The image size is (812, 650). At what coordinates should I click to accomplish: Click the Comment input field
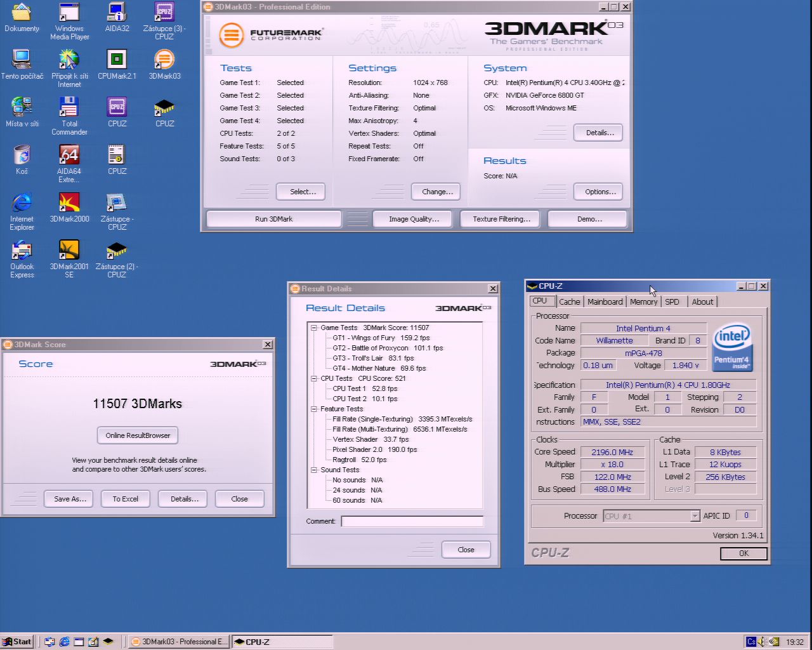[412, 521]
